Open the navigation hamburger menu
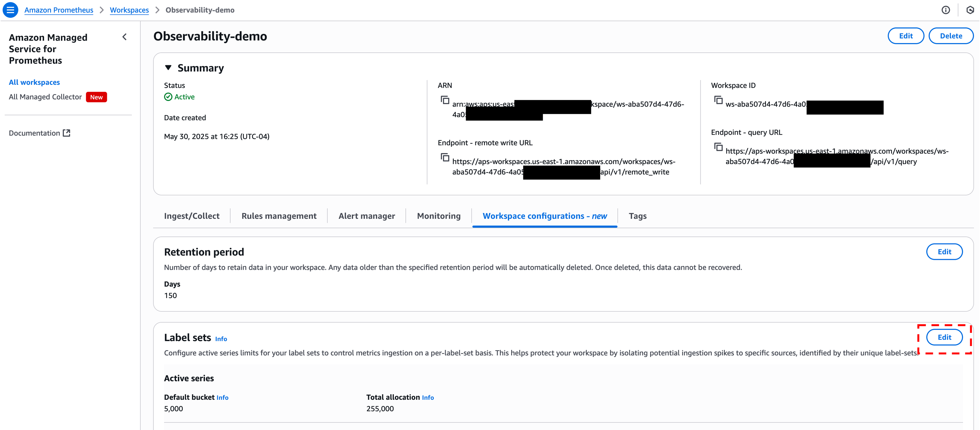Image resolution: width=980 pixels, height=430 pixels. 10,10
